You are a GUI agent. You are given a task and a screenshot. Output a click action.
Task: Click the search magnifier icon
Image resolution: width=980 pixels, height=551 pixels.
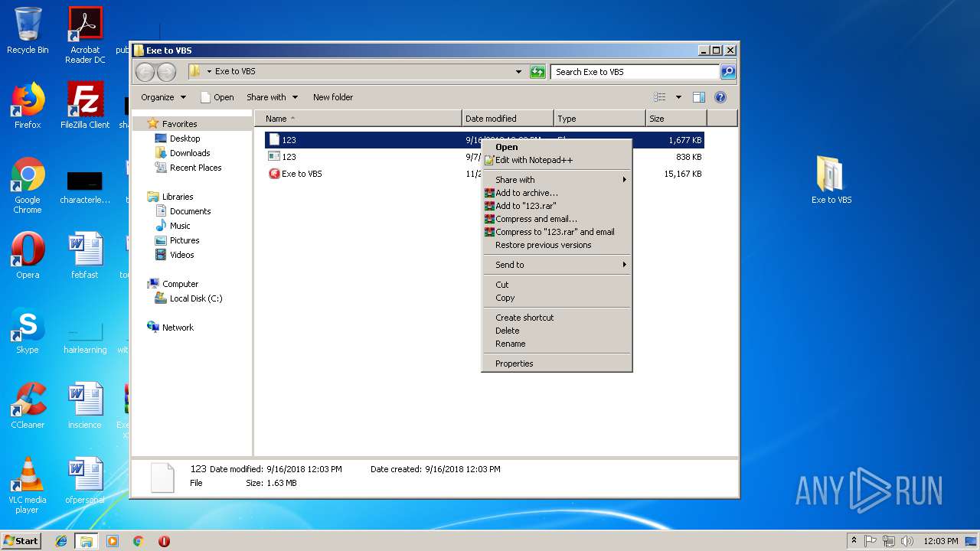pyautogui.click(x=728, y=72)
